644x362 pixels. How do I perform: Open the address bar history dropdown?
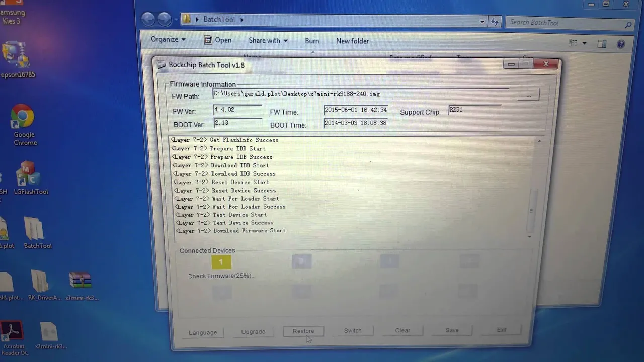click(482, 22)
